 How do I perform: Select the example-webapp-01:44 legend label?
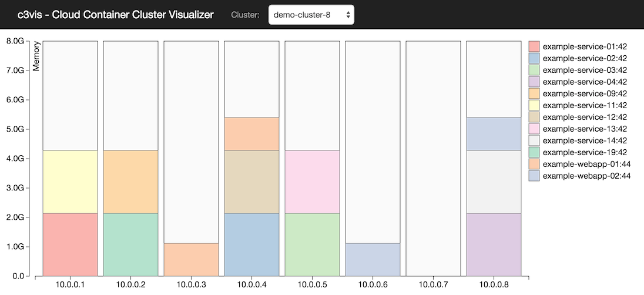[x=586, y=164]
